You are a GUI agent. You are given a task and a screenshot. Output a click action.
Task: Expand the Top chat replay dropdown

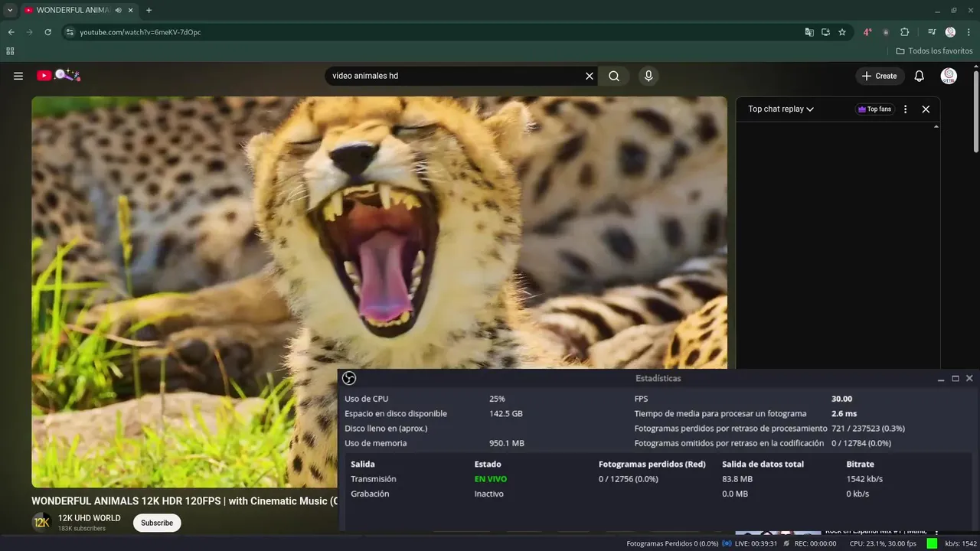781,109
